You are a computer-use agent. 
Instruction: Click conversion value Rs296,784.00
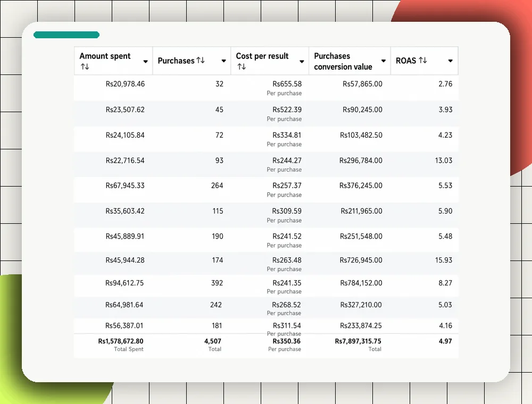pyautogui.click(x=361, y=161)
